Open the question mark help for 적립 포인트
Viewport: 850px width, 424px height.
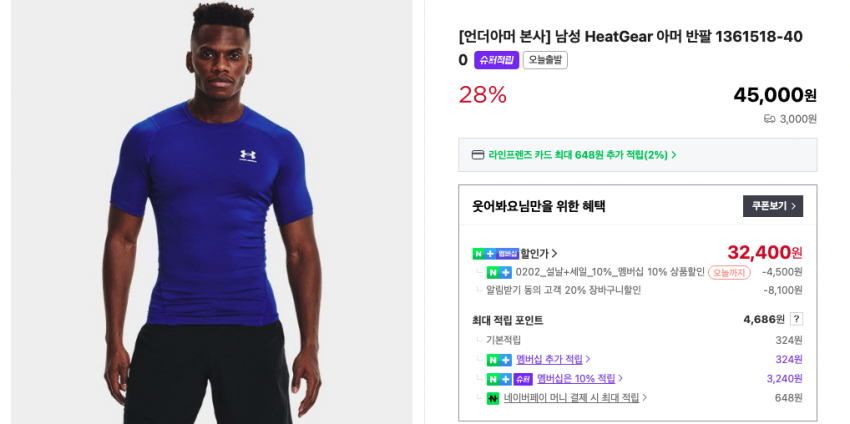(x=796, y=319)
